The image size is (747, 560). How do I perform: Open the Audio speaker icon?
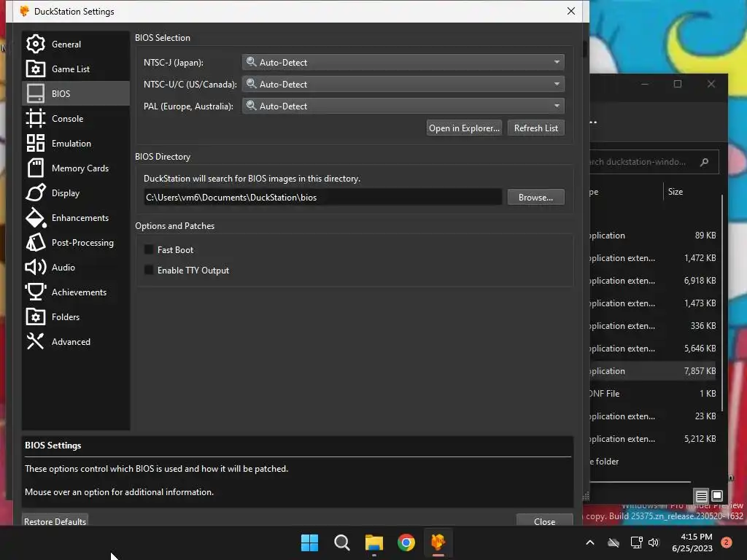point(35,267)
